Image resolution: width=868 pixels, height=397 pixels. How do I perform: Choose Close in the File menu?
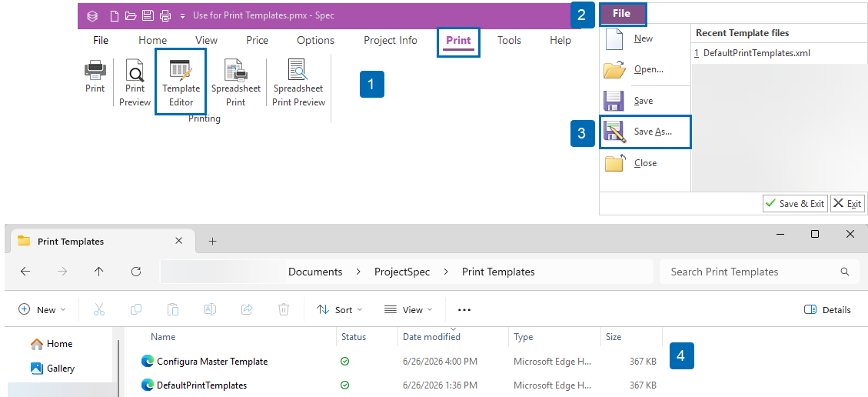[x=644, y=163]
